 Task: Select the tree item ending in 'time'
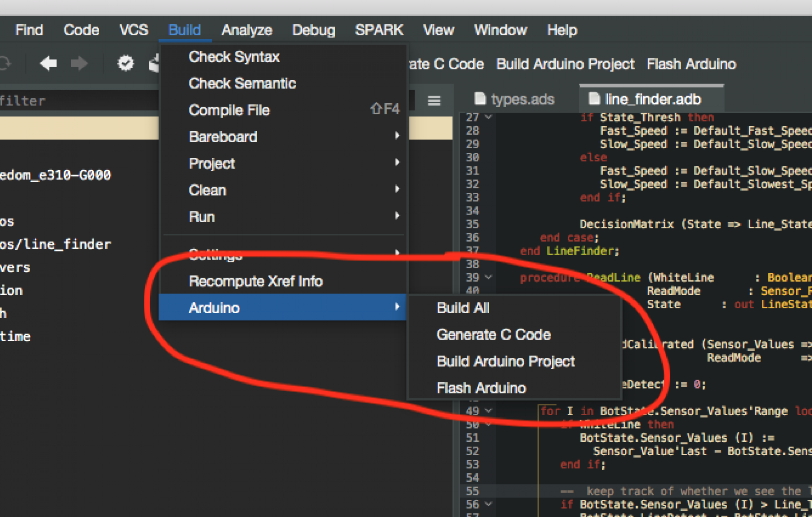pyautogui.click(x=15, y=336)
